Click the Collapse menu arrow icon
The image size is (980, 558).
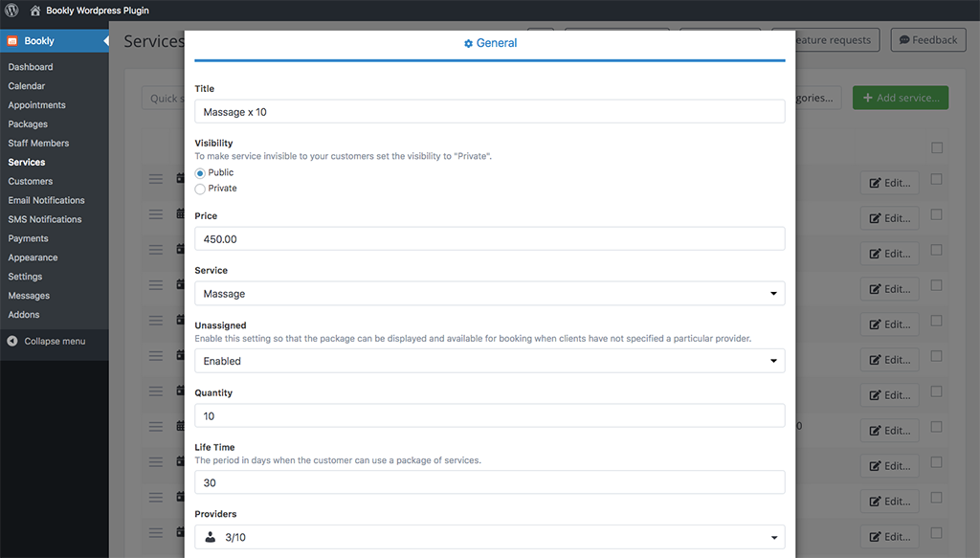[x=11, y=341]
